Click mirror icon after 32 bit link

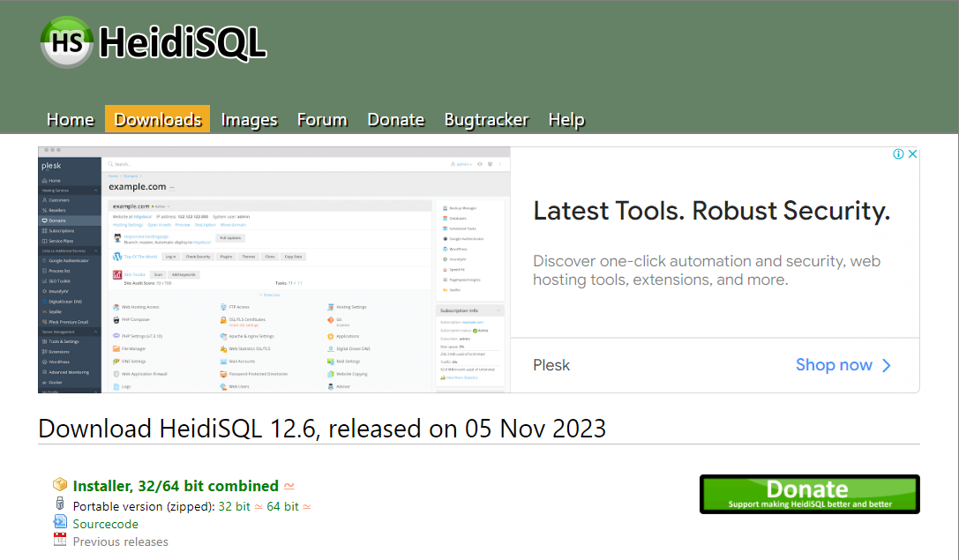pyautogui.click(x=258, y=507)
